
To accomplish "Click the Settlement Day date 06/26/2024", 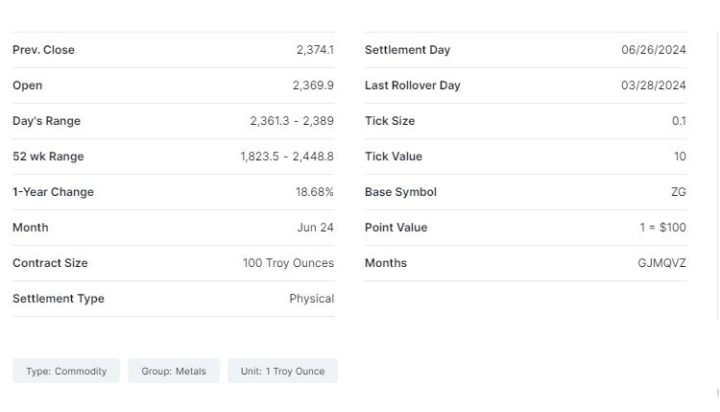I will (x=654, y=50).
